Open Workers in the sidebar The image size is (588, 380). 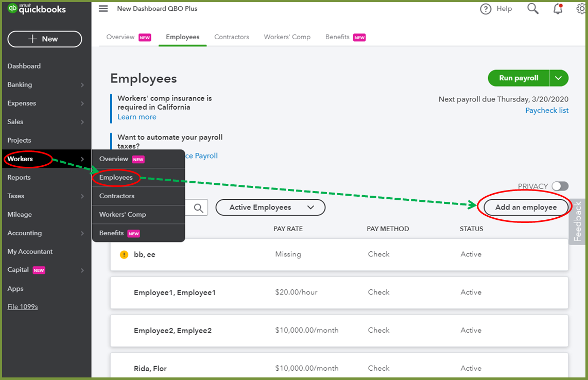[20, 159]
